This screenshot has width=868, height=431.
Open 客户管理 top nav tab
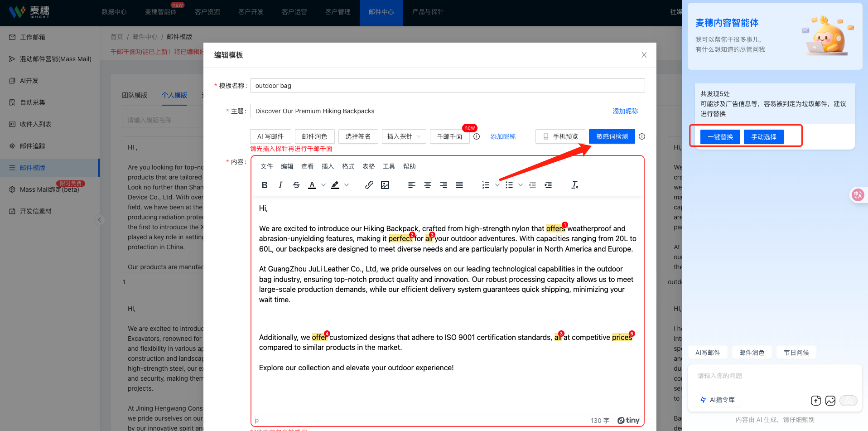[338, 12]
